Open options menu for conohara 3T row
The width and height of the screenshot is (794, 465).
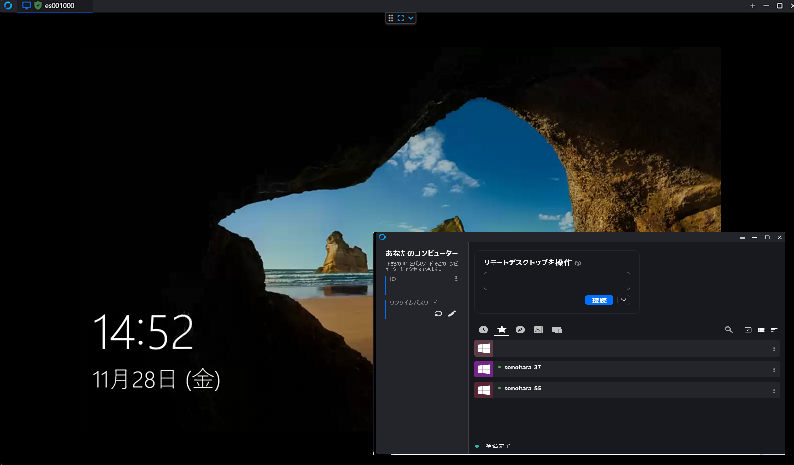click(774, 370)
